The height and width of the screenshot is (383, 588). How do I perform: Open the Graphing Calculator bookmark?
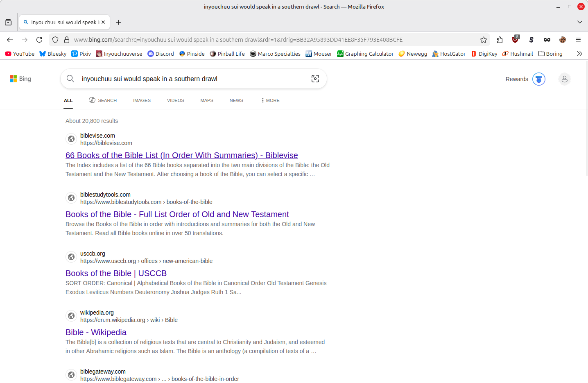(x=365, y=54)
